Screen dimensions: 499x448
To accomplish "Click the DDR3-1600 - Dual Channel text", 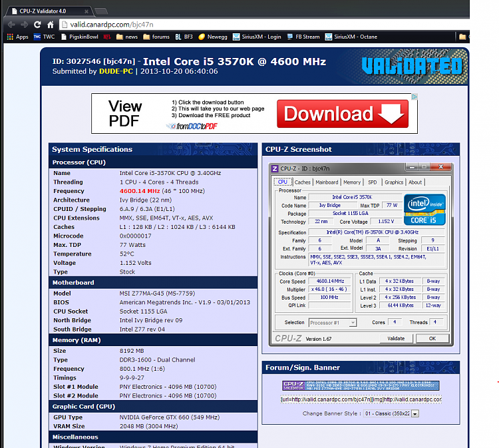I will click(157, 360).
